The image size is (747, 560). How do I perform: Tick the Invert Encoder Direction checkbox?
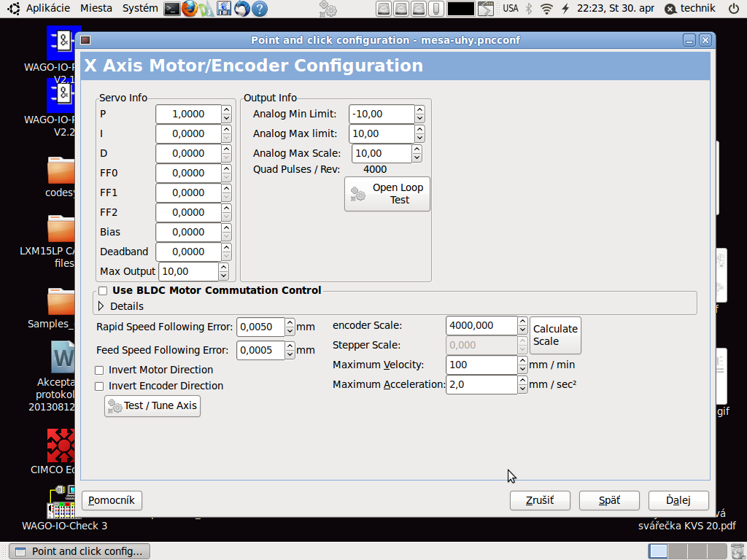tap(100, 386)
